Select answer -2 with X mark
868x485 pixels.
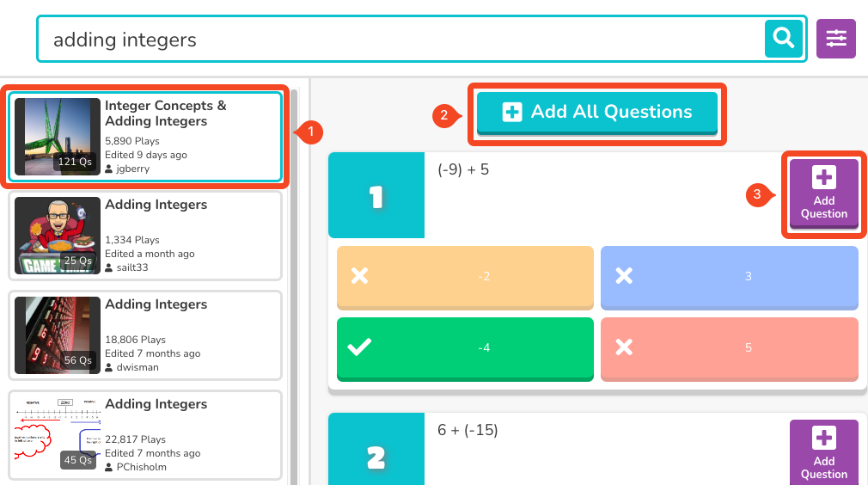click(465, 277)
